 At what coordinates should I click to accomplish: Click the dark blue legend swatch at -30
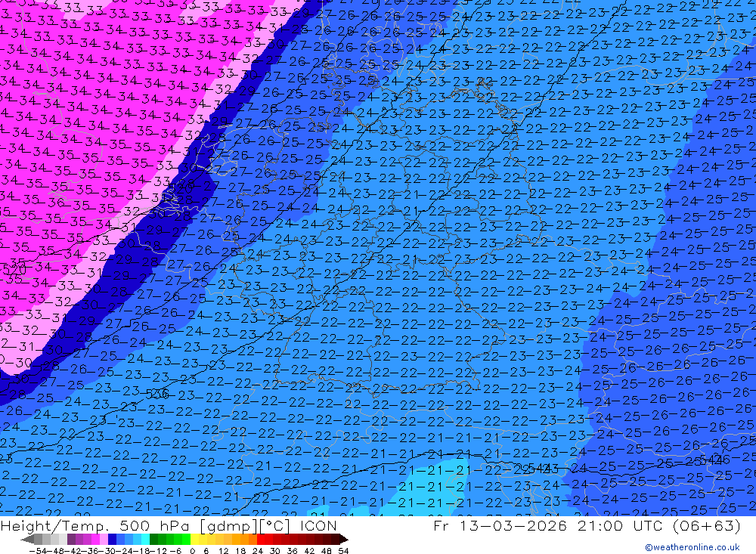point(112,539)
